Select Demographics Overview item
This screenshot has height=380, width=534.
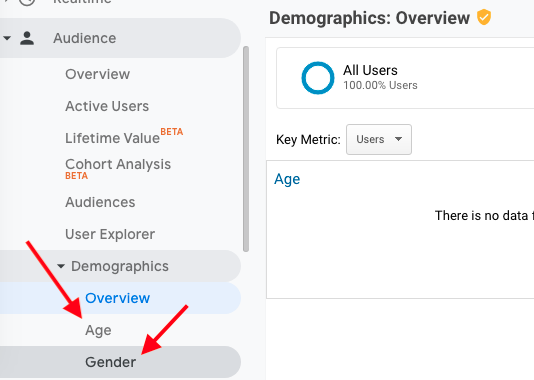(x=117, y=298)
